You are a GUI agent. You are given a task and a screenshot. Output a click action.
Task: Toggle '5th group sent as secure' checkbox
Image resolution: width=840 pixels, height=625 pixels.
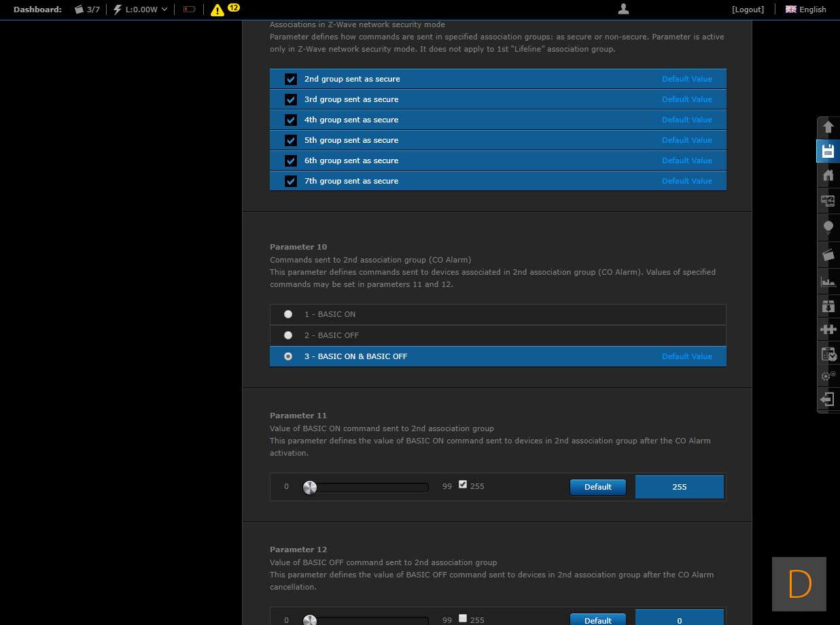[291, 140]
